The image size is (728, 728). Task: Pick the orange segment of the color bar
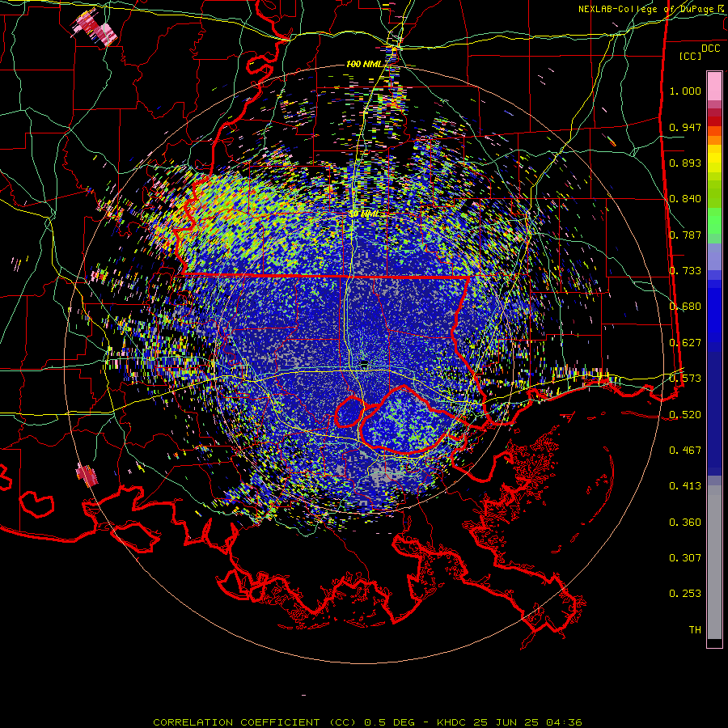tap(714, 136)
